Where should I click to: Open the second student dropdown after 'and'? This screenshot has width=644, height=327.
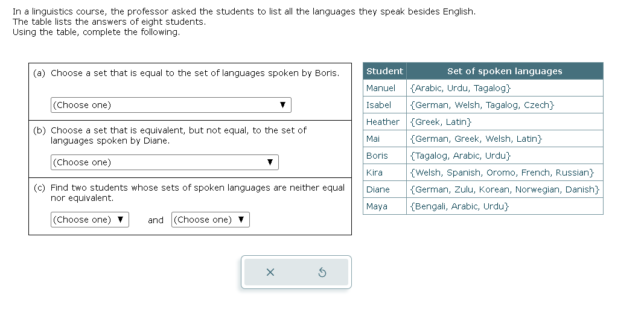pyautogui.click(x=210, y=220)
